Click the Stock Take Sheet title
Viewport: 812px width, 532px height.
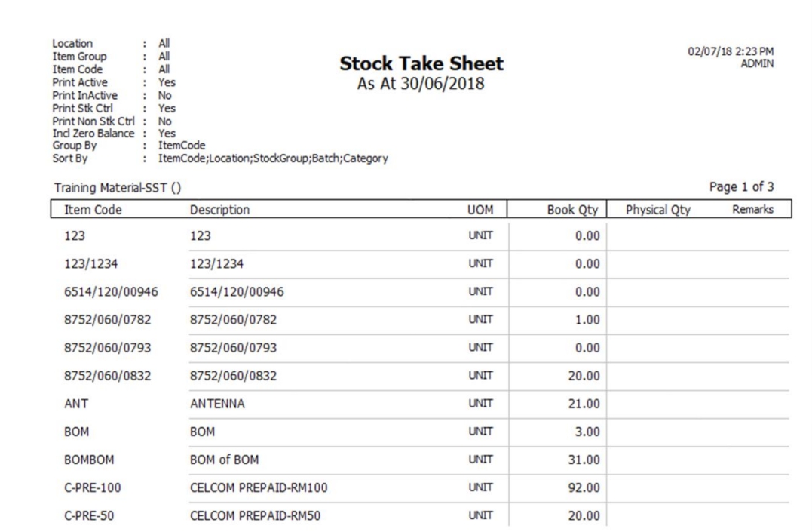click(421, 64)
